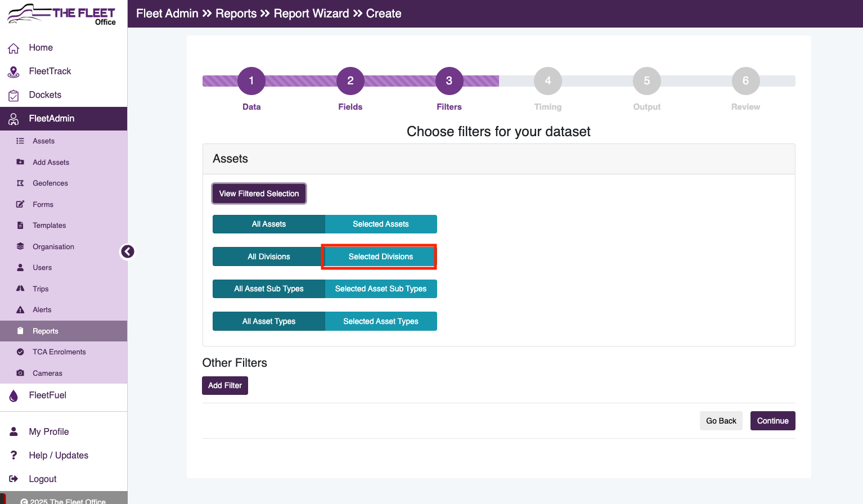Click the Alerts warning triangle icon

tap(20, 310)
